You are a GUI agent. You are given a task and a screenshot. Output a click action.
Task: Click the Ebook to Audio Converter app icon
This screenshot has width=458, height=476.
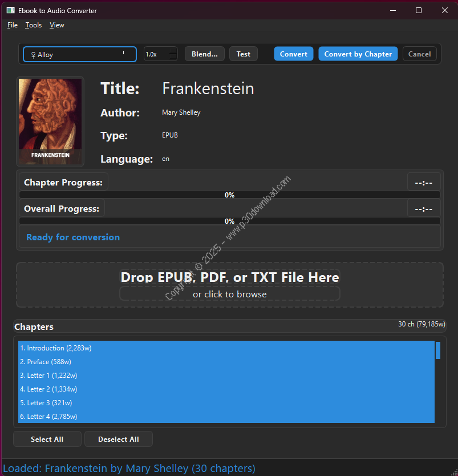(x=11, y=10)
